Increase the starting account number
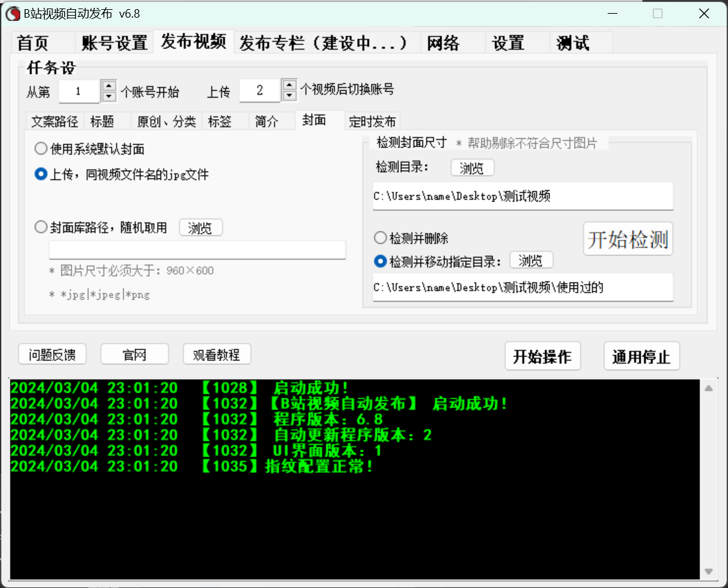Screen dimensions: 728x588 click(109, 86)
